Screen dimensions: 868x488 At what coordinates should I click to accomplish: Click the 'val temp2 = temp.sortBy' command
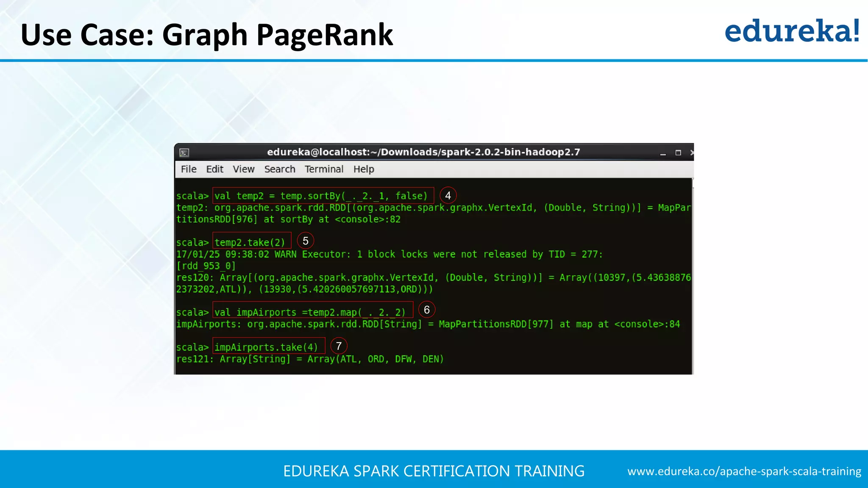[323, 196]
